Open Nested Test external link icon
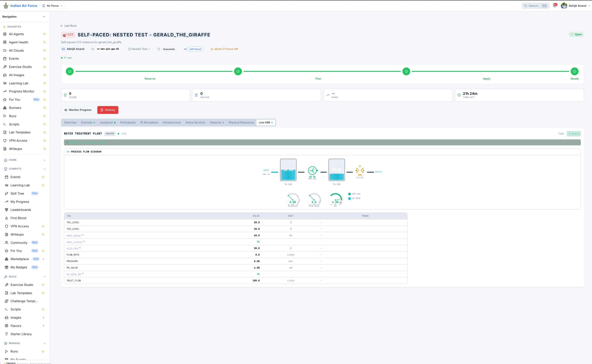592x364 pixels. (x=149, y=49)
